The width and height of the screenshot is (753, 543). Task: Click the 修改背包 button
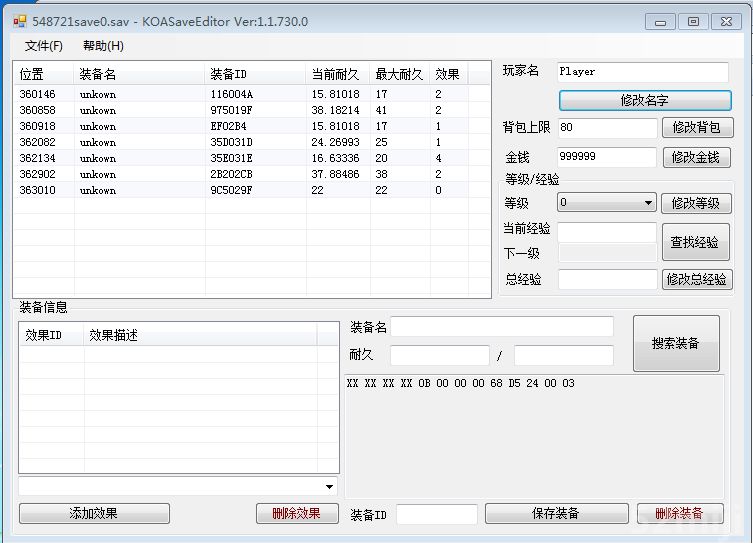coord(696,128)
